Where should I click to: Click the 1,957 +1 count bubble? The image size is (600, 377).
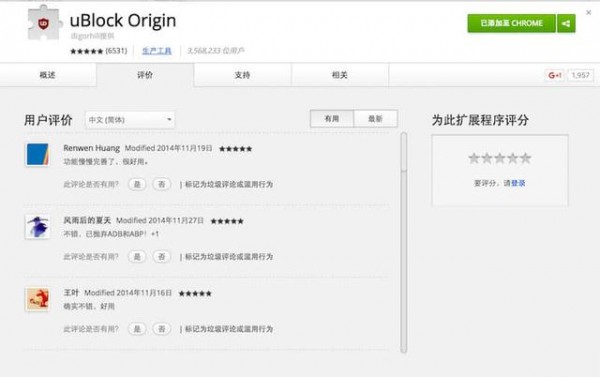click(x=580, y=75)
